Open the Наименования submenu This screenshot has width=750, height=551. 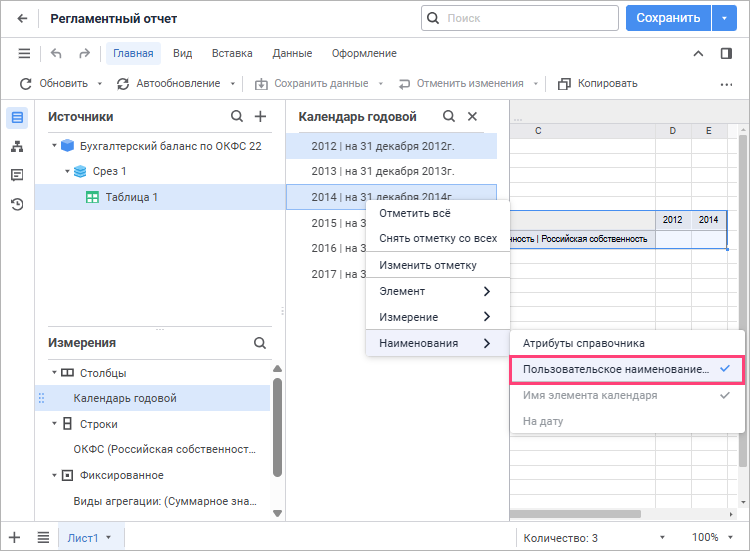438,343
